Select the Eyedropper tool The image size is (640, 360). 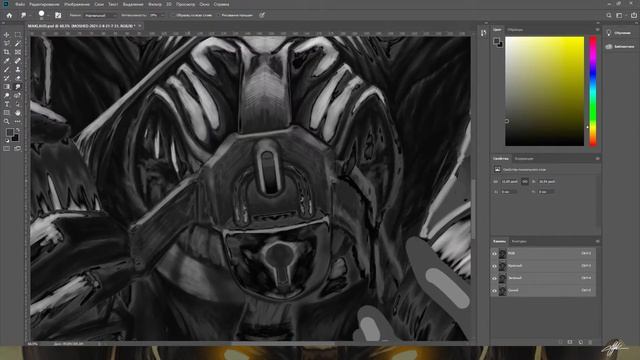[7, 61]
